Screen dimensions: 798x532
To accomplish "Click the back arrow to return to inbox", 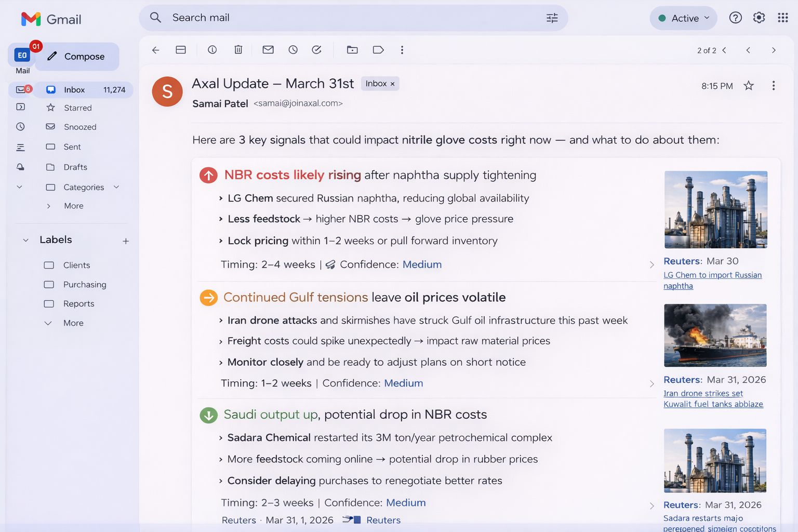I will [x=155, y=50].
